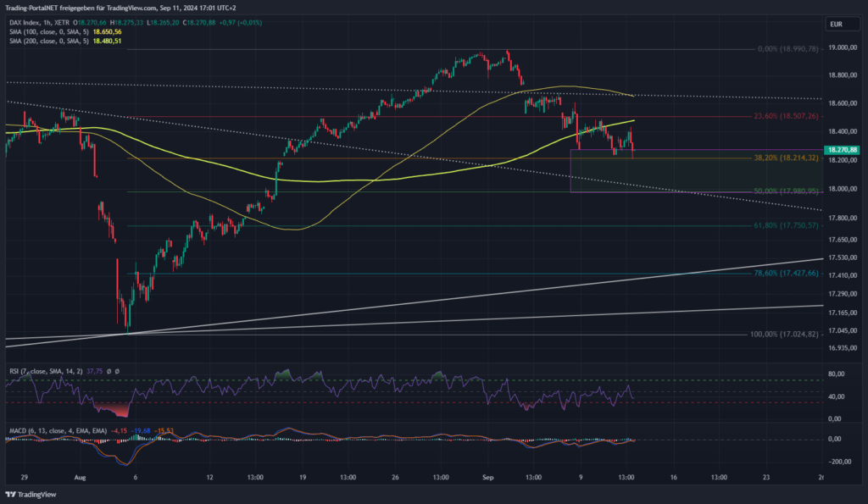Click the Sep label on time axis
Image resolution: width=868 pixels, height=504 pixels.
coord(489,478)
